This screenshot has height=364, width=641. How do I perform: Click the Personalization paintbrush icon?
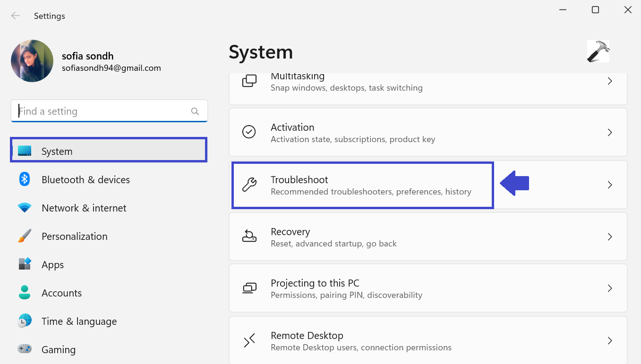pos(25,236)
